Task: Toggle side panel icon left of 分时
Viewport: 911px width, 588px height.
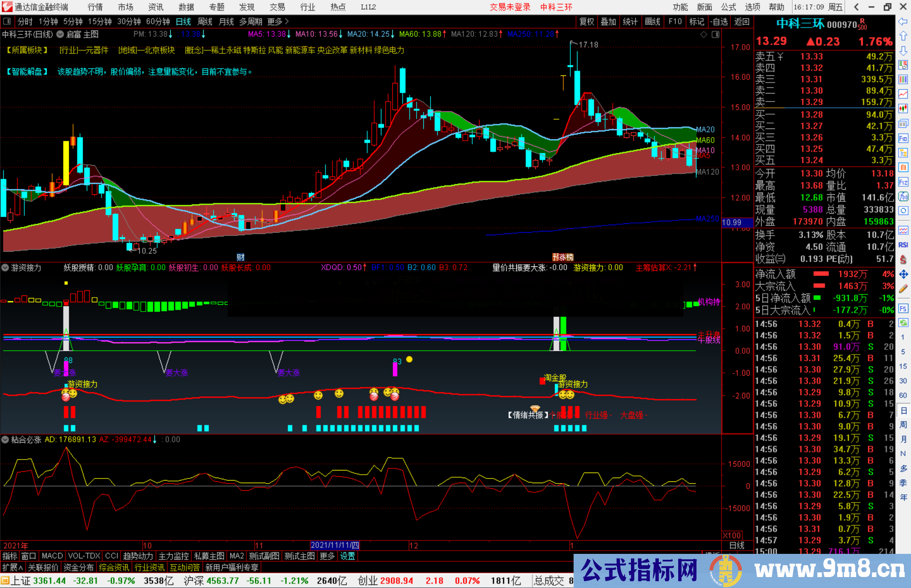Action: [x=7, y=21]
